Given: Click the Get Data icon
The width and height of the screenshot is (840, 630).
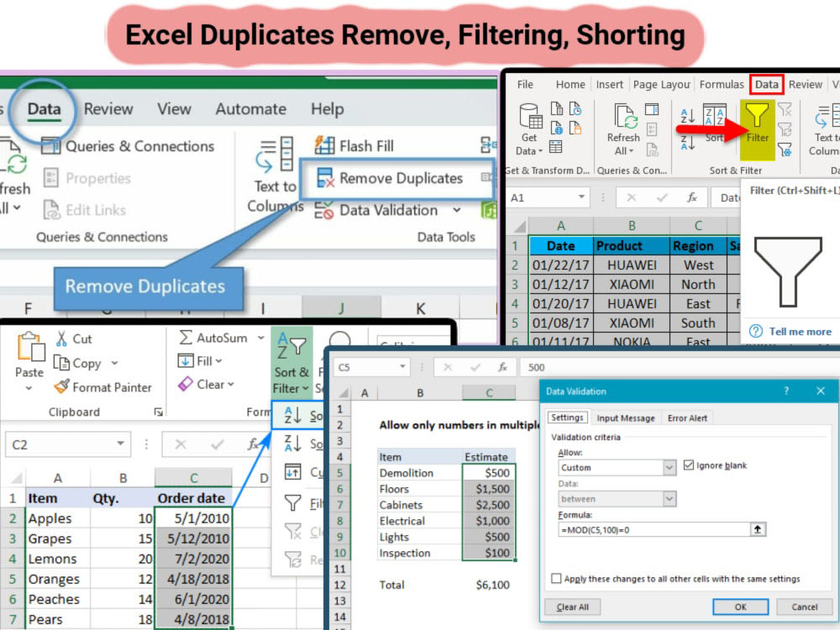Looking at the screenshot, I should [530, 116].
